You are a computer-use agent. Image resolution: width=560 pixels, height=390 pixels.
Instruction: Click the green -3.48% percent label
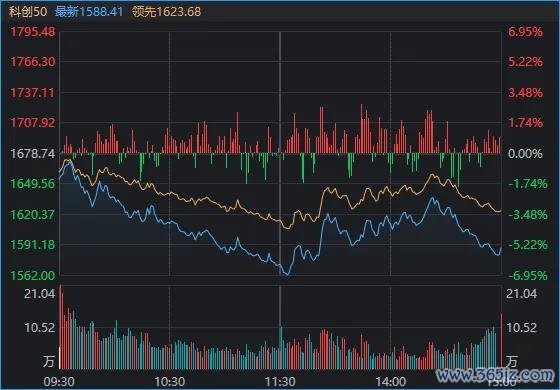pyautogui.click(x=528, y=215)
